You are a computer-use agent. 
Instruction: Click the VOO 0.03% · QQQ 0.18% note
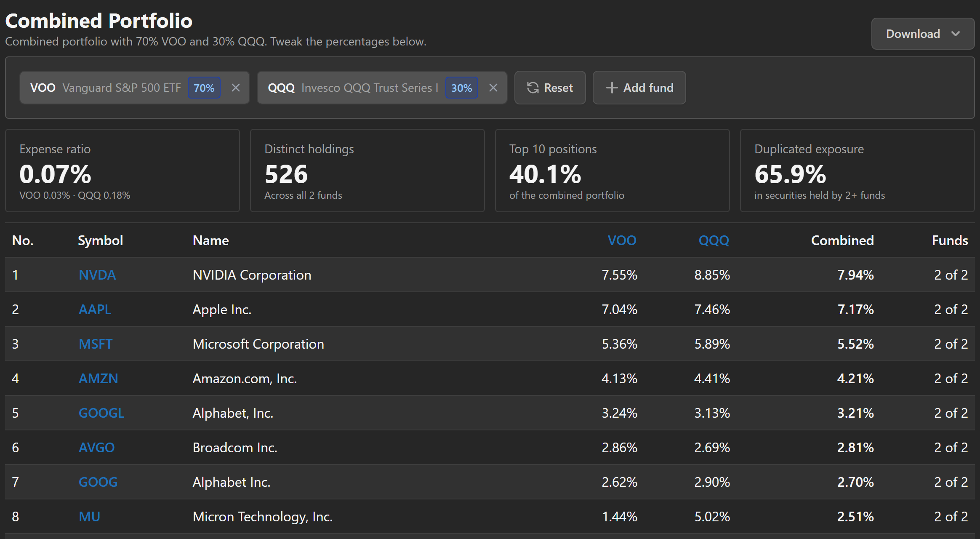pyautogui.click(x=75, y=195)
